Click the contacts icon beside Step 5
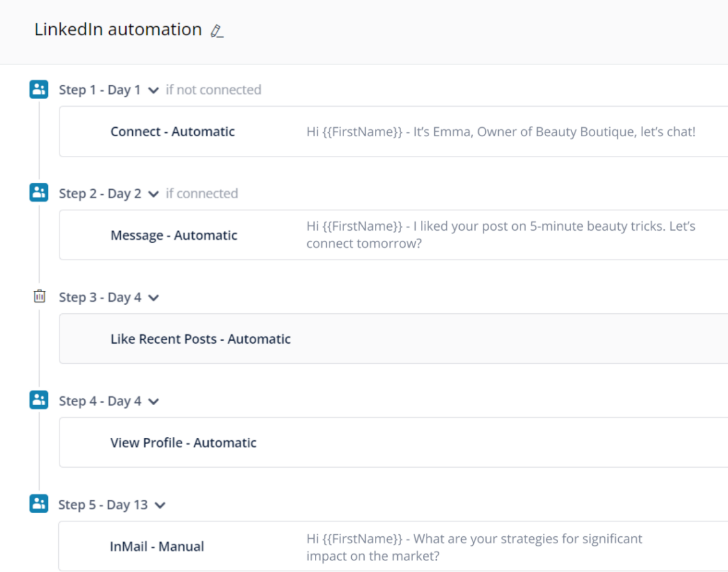728x572 pixels. [38, 504]
